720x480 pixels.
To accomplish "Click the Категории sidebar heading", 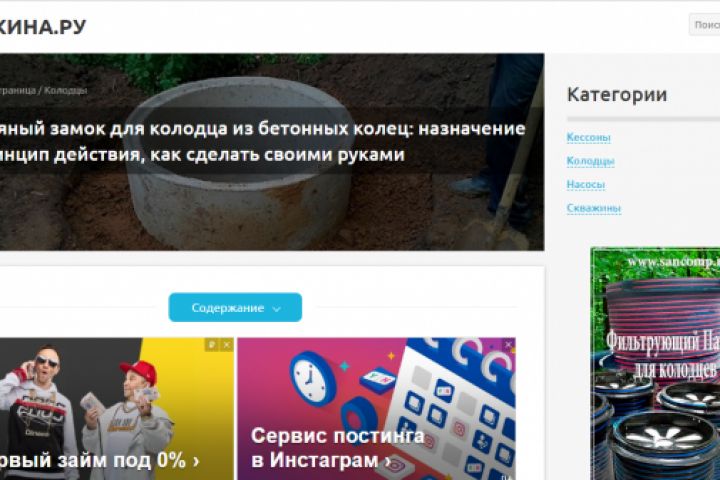I will coord(617,95).
